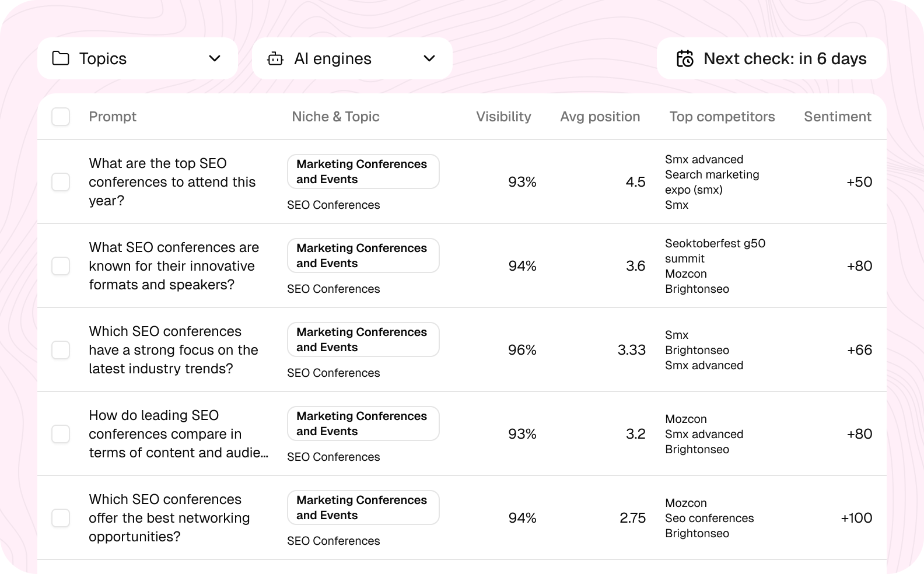Open the prompt about networking opportunities
Image resolution: width=924 pixels, height=574 pixels.
pos(169,517)
